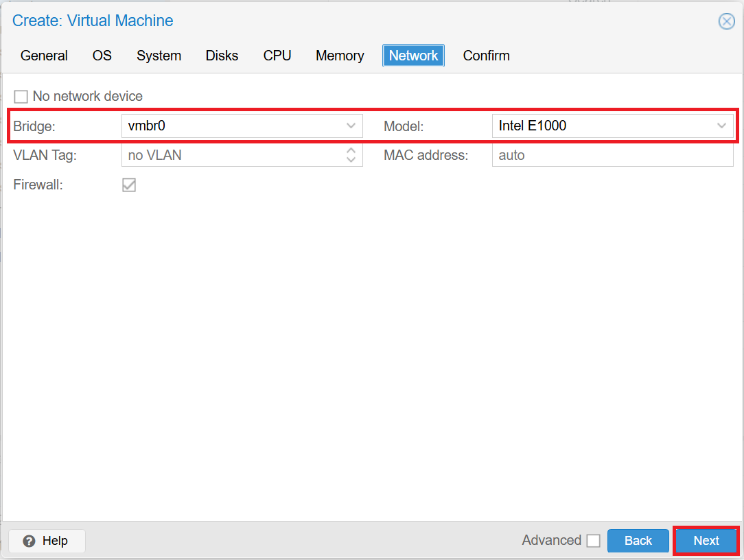Click the Help button
Image resolution: width=744 pixels, height=560 pixels.
point(46,541)
